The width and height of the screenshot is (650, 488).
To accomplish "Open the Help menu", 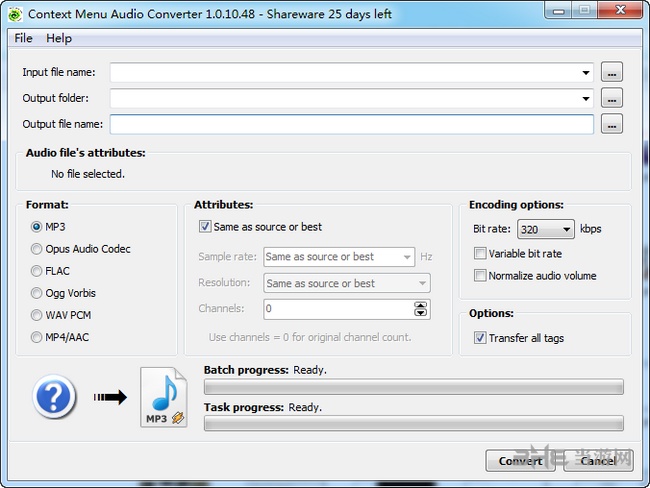I will [59, 38].
